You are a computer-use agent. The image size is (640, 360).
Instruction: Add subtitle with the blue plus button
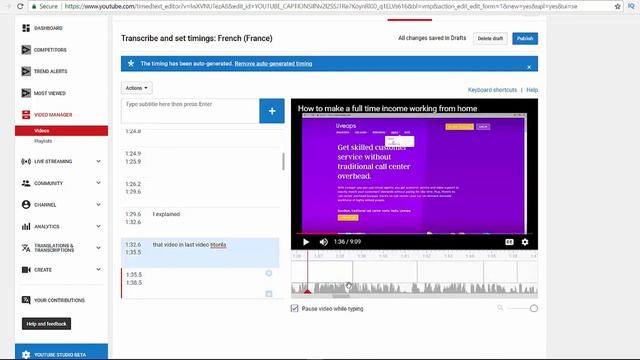pos(272,111)
